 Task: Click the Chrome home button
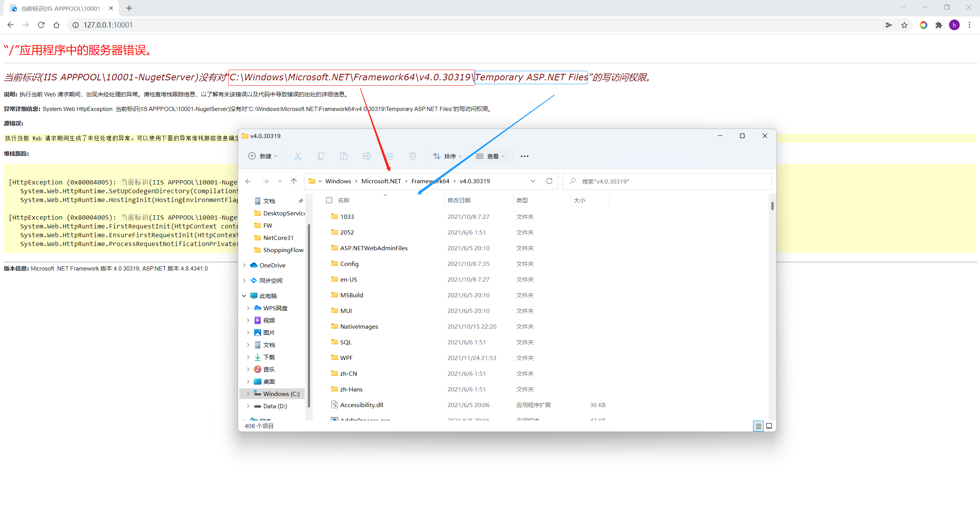click(57, 25)
